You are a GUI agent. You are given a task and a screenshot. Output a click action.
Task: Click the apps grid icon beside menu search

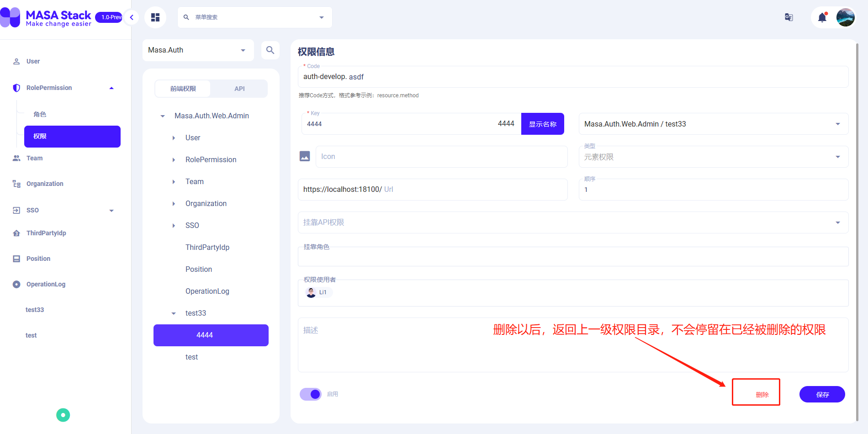tap(155, 17)
